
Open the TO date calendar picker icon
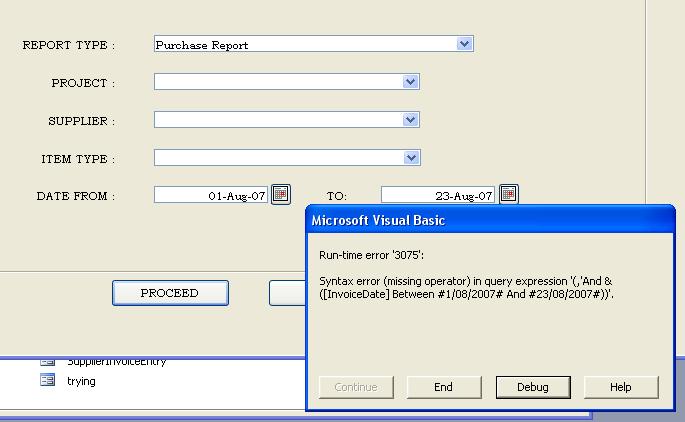click(x=509, y=194)
